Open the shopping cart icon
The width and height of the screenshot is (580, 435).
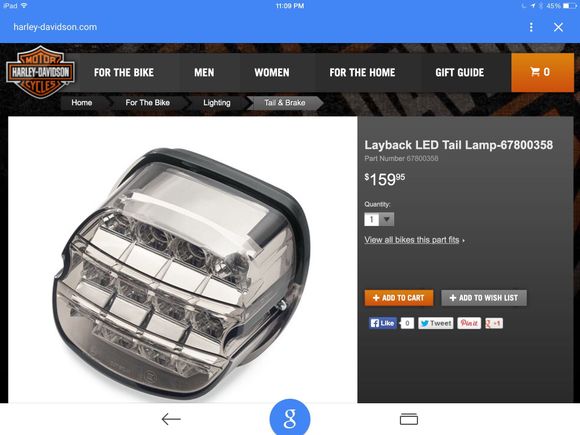click(542, 72)
